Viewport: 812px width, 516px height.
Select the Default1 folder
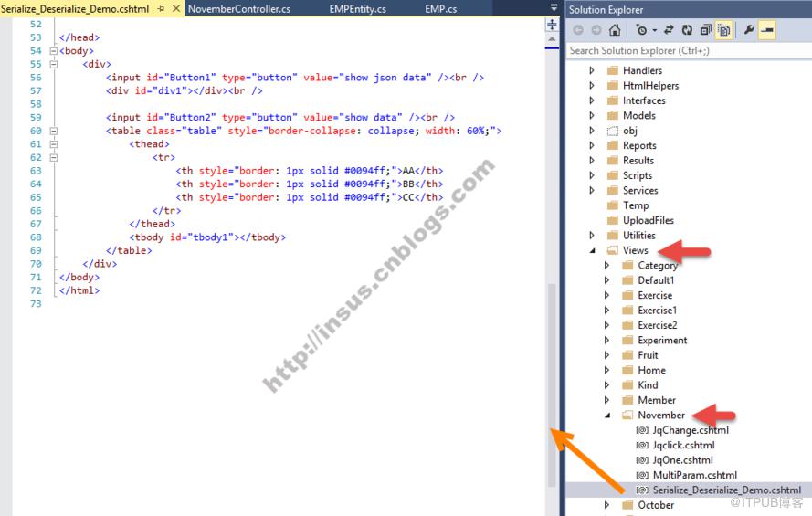click(656, 280)
